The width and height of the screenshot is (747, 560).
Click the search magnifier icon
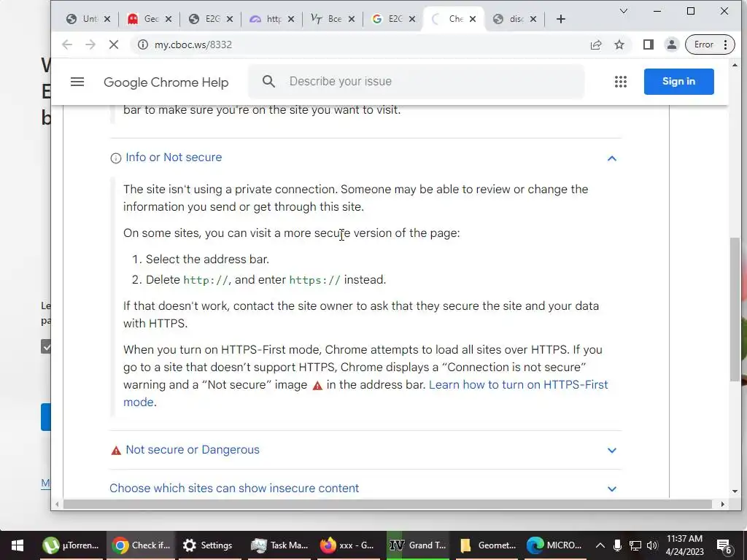point(268,82)
